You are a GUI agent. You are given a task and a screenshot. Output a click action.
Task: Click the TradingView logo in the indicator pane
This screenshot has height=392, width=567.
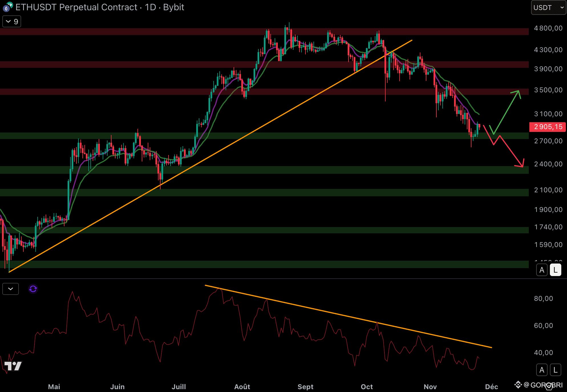13,366
